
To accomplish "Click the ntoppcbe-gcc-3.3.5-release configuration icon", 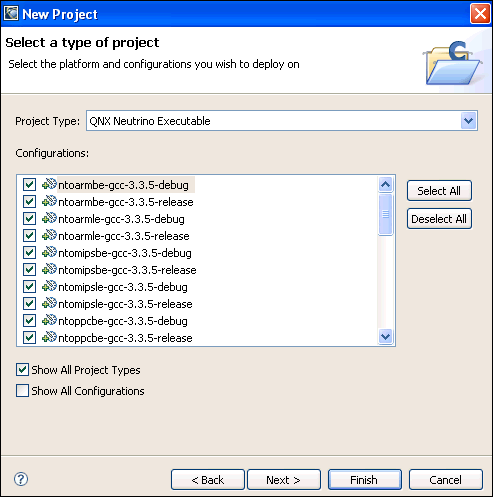I will click(x=49, y=337).
